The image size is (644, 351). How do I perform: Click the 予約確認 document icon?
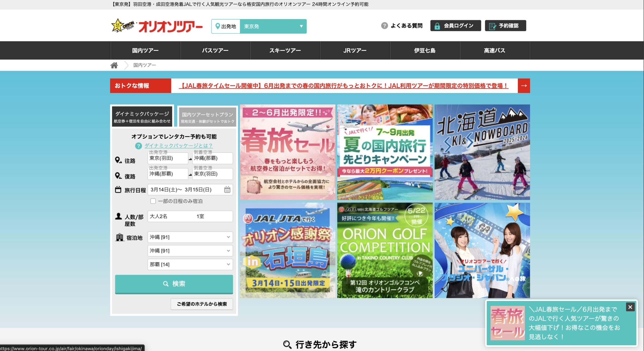[492, 26]
